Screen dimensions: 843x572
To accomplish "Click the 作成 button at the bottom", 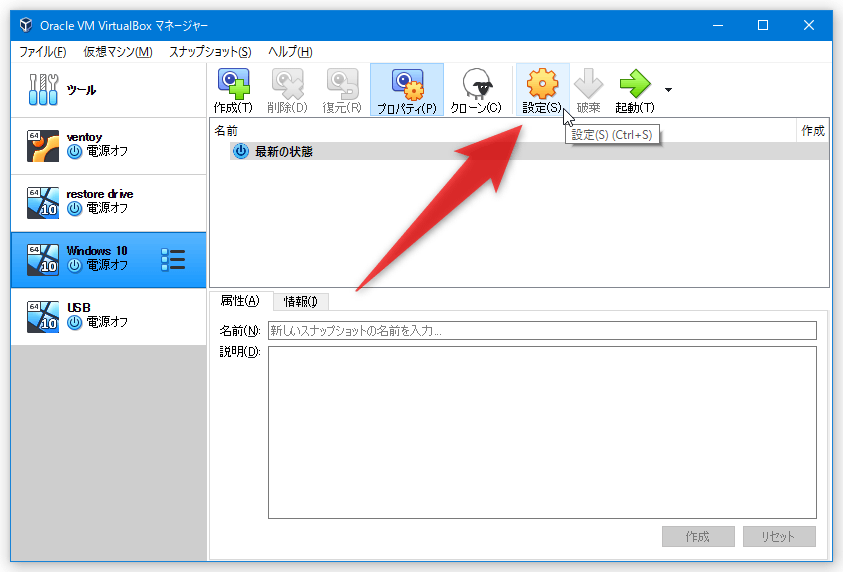I will 698,537.
